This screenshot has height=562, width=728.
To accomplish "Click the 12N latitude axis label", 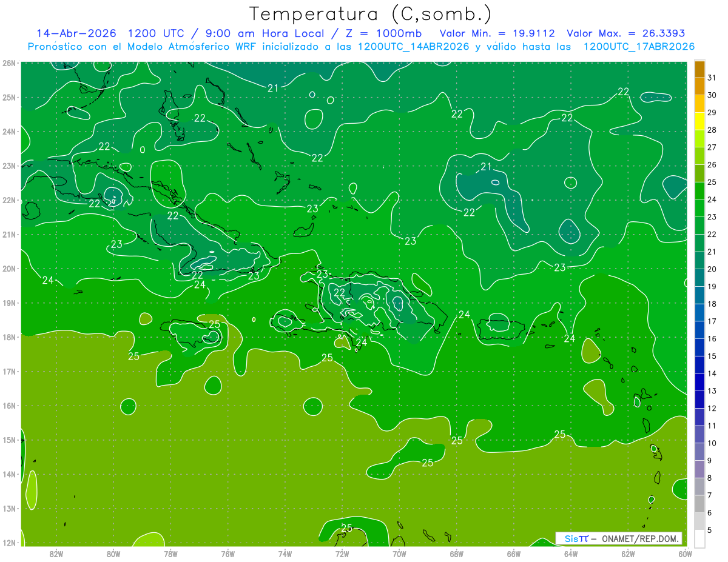I will pyautogui.click(x=9, y=543).
